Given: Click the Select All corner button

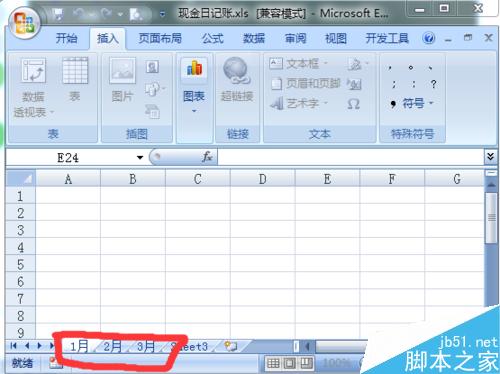Looking at the screenshot, I should coord(21,179).
